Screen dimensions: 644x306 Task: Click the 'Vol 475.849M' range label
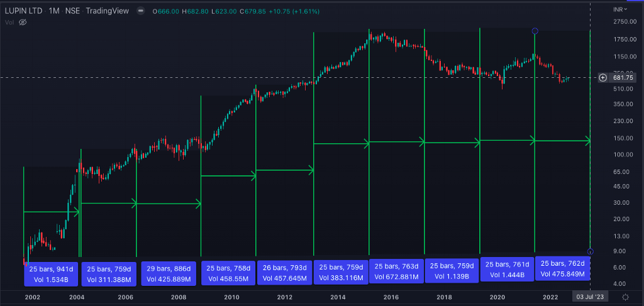tap(562, 274)
